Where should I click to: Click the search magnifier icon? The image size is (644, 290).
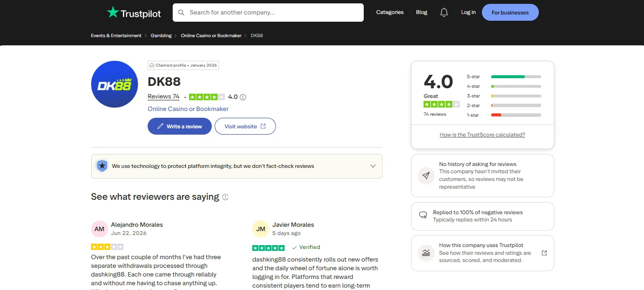coord(181,13)
